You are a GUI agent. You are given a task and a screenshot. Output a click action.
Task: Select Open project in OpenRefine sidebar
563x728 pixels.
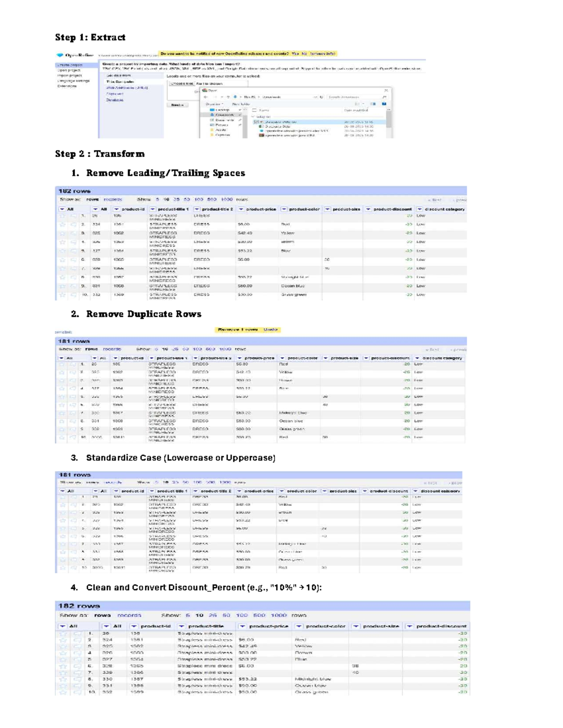click(x=69, y=70)
